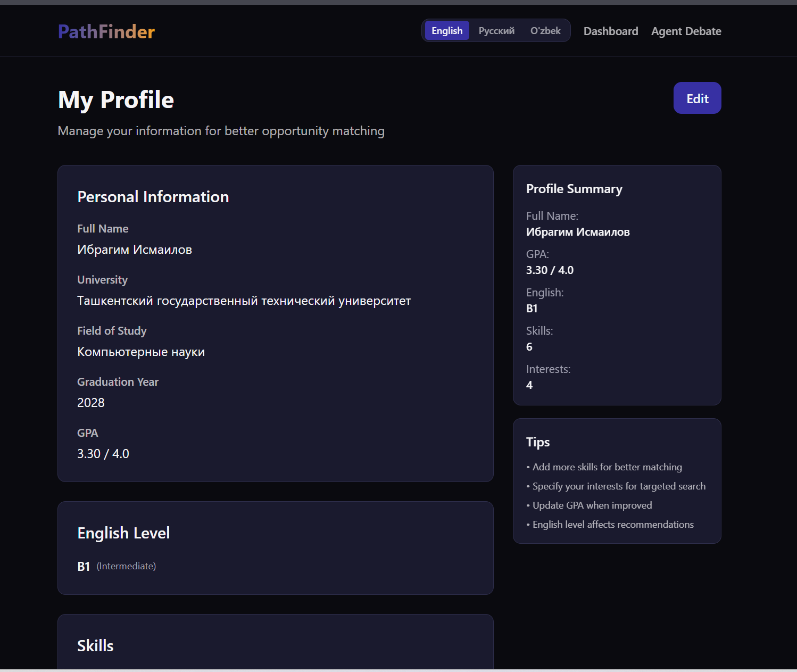Click the Full Name value Ибрагим Исмаилов

[x=135, y=250]
